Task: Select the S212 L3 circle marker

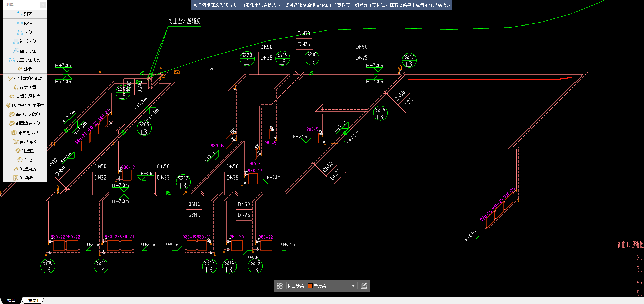Action: pyautogui.click(x=183, y=182)
